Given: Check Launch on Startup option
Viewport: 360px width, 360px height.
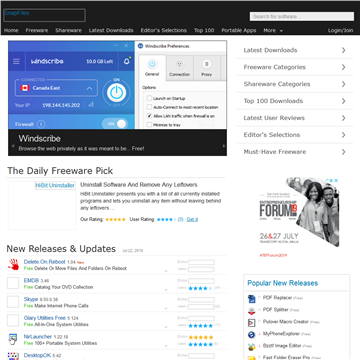Looking at the screenshot, I should pos(149,99).
